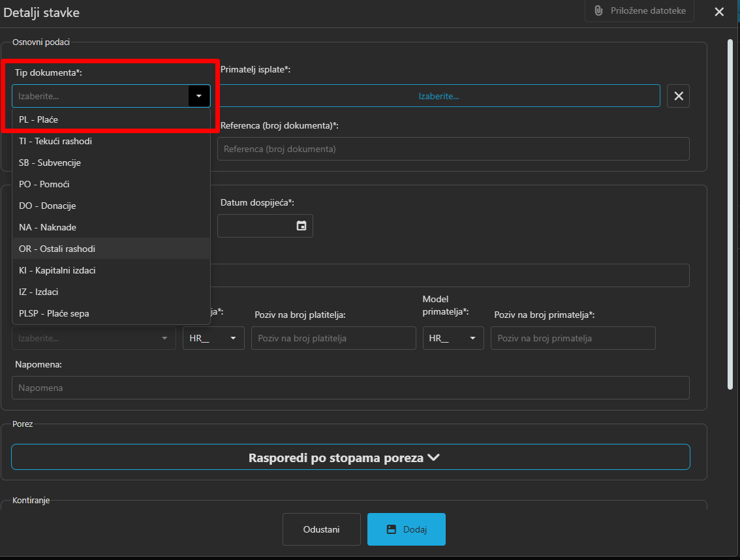Click the Referenca (broj dokumenta) field
Image resolution: width=740 pixels, height=560 pixels.
click(x=453, y=149)
